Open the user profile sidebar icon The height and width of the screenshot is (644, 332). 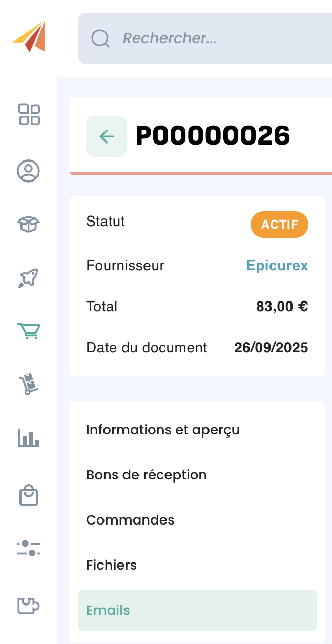click(x=29, y=171)
